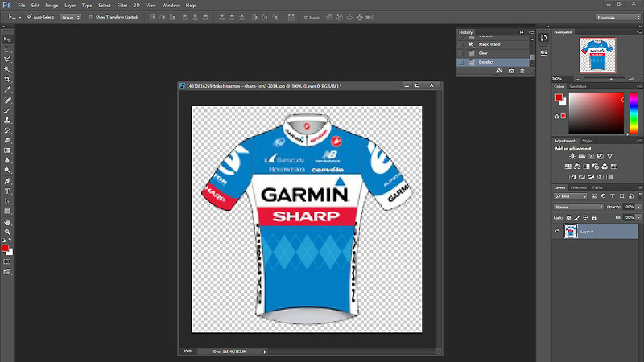This screenshot has height=362, width=644.
Task: Open the Normal blend mode dropdown
Action: 579,207
